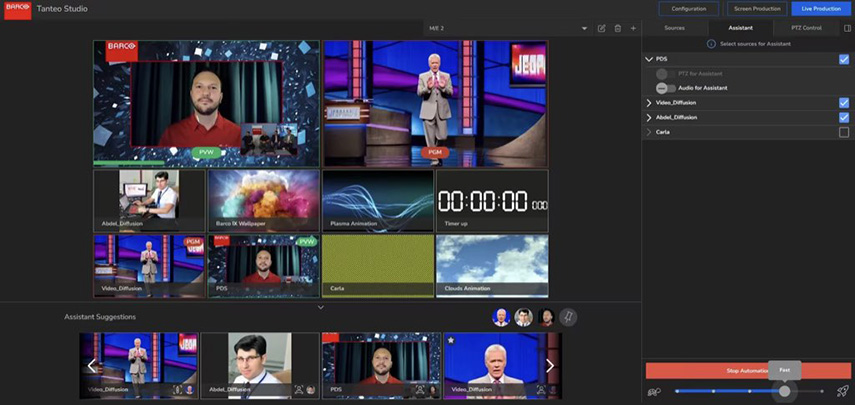Viewport: 855px width, 405px height.
Task: Uncheck the Video_Diffusion source checkbox
Action: pyautogui.click(x=844, y=102)
